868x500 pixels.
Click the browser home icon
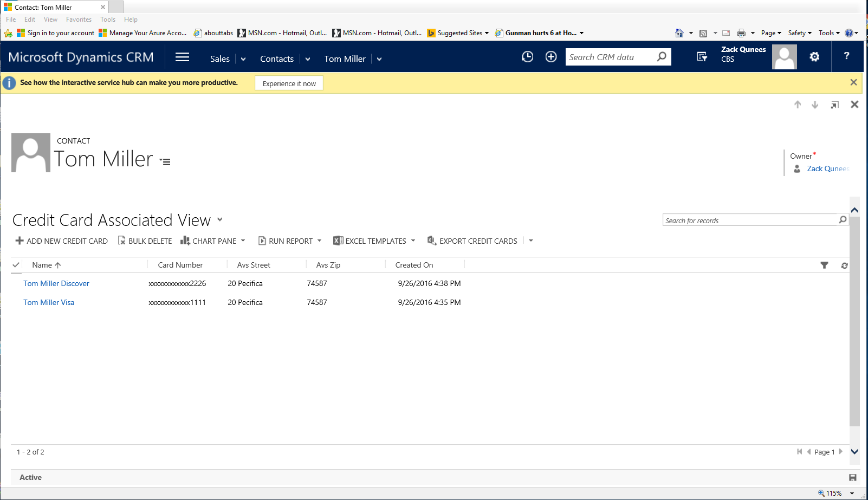(x=679, y=33)
